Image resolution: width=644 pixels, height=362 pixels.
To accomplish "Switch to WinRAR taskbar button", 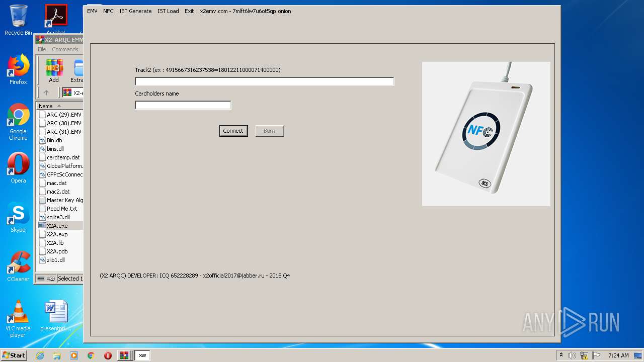I will pyautogui.click(x=124, y=355).
